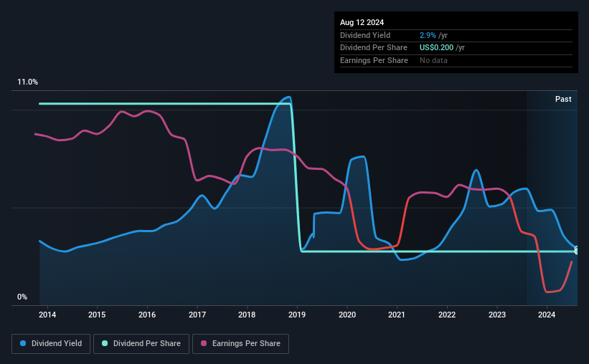Click the teal Dividend Per Share legend dot
Image resolution: width=589 pixels, height=364 pixels.
coord(105,343)
